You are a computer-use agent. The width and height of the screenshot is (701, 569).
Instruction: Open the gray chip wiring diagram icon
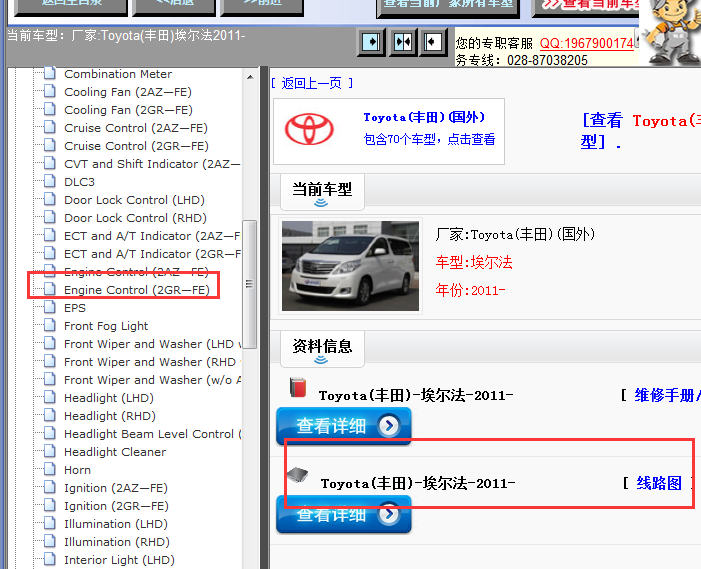[x=298, y=475]
